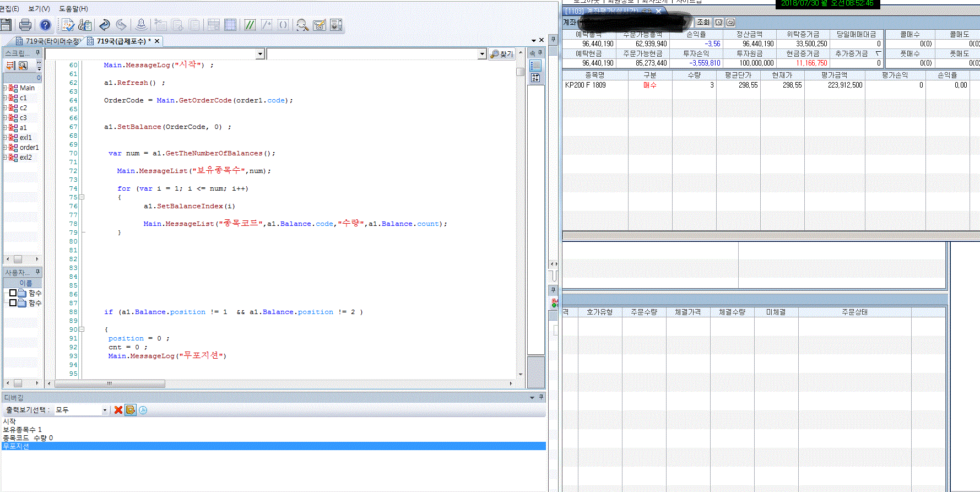Click the magnifier search icon in toolbar
The height and width of the screenshot is (492, 980).
tap(302, 25)
